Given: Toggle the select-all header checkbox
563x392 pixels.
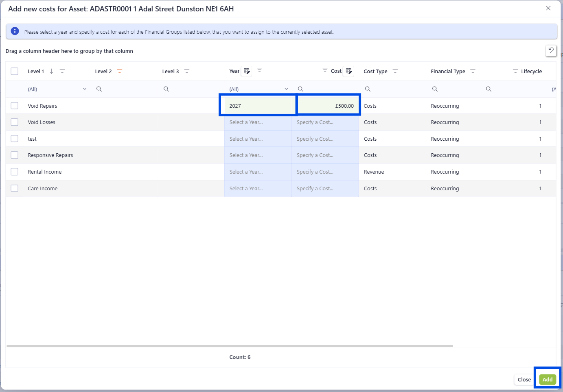Looking at the screenshot, I should (15, 71).
